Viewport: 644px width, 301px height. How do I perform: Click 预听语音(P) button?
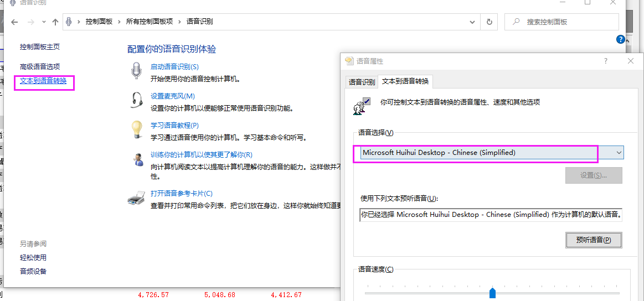(594, 240)
